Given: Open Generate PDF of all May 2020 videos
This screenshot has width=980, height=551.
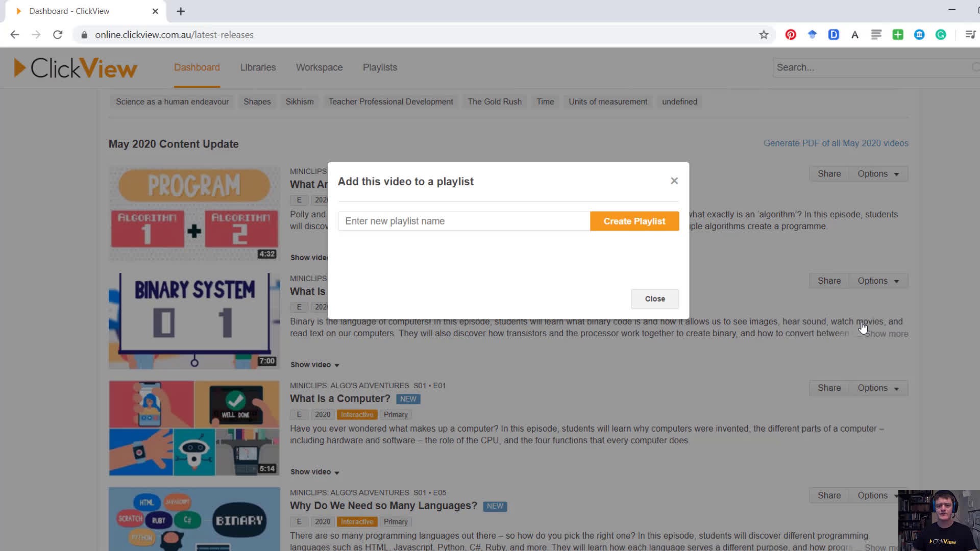Looking at the screenshot, I should (x=836, y=143).
